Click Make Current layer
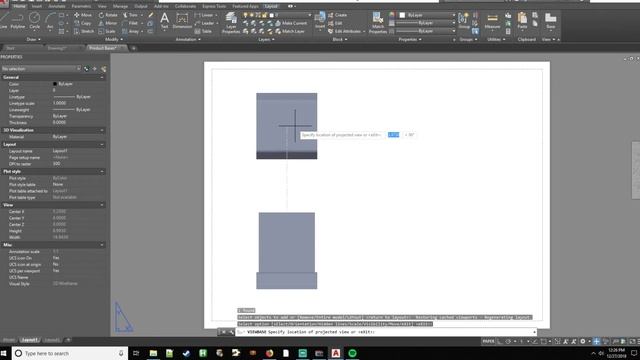Screen dimensions: 640x360 coord(291,23)
